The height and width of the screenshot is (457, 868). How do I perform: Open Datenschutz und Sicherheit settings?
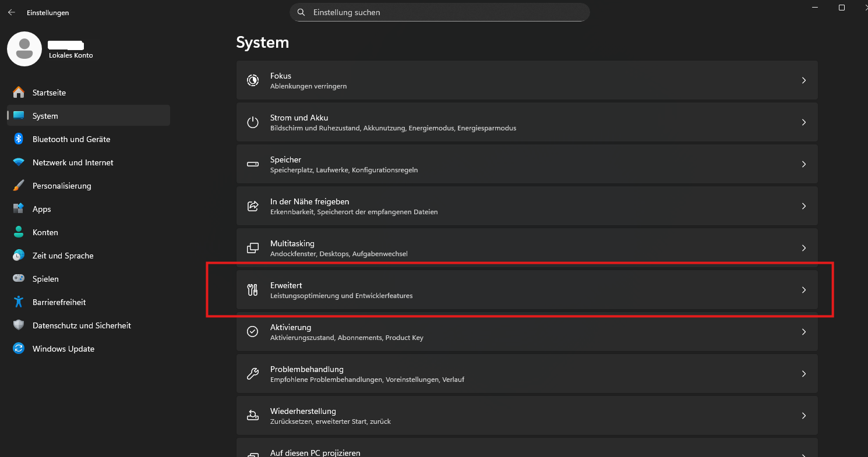(x=82, y=325)
